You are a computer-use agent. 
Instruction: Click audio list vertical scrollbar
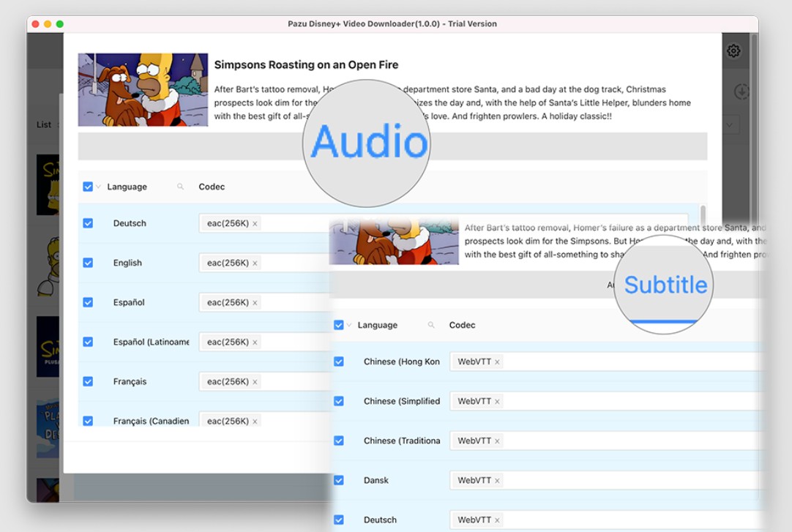click(x=703, y=216)
